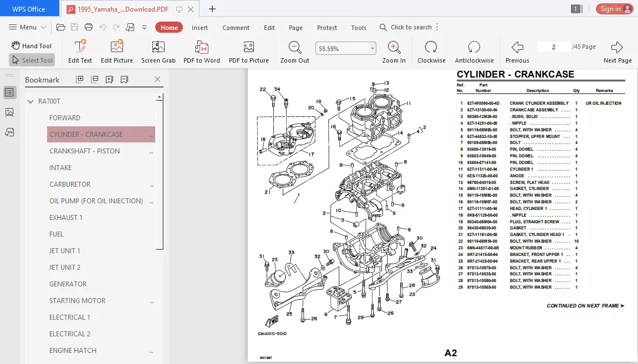Viewport: 638px width, 364px height.
Task: Click the Sign in button
Action: 614,9
